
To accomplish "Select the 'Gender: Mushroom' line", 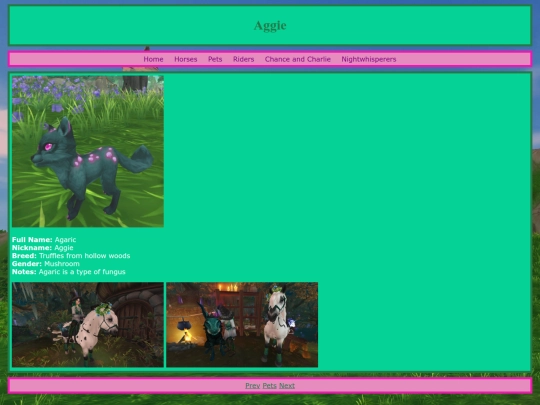I will 45,264.
